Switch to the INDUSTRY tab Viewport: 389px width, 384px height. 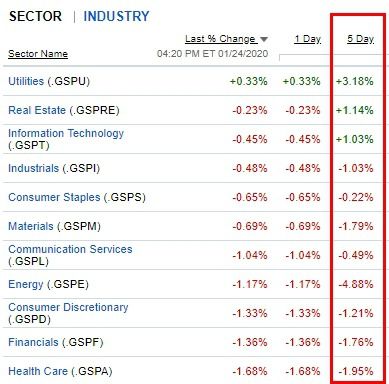(x=116, y=16)
